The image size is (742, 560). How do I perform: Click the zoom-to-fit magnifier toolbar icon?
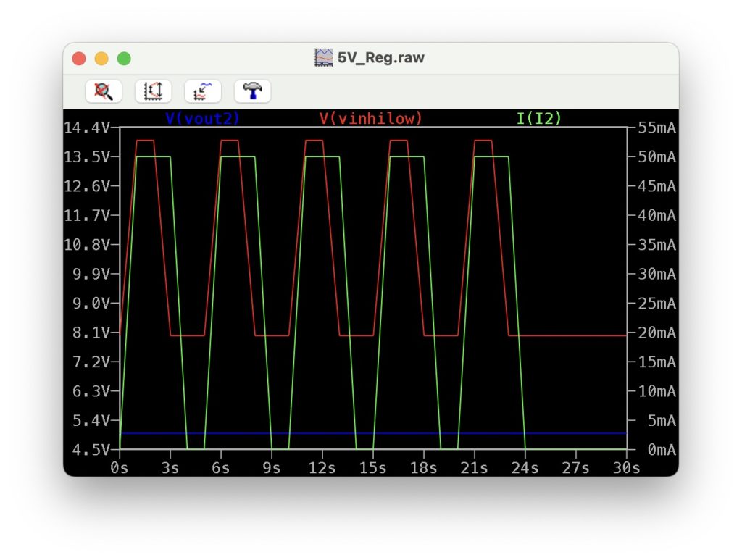coord(104,91)
